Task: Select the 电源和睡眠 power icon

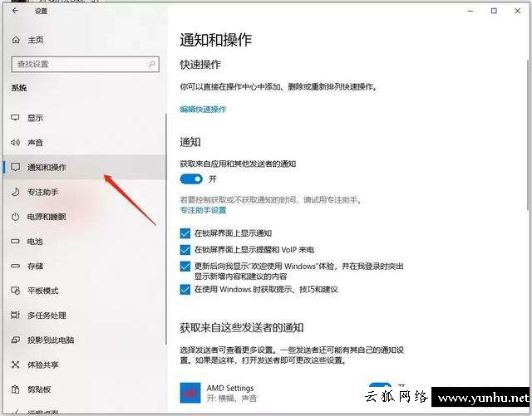Action: click(x=15, y=217)
